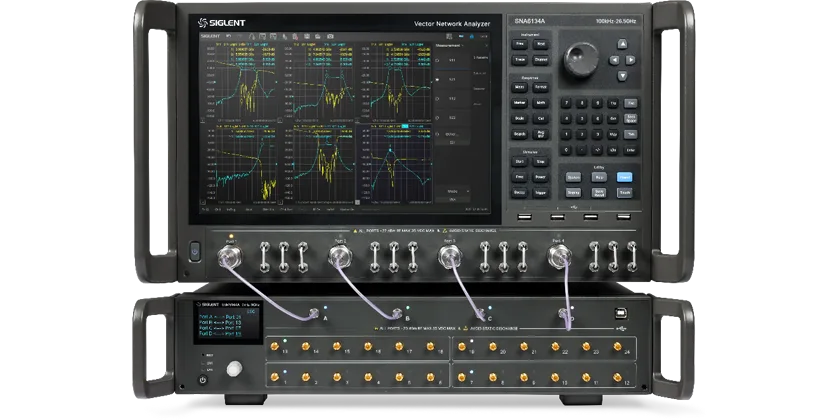Select the Trigger key in the Stimulus group

point(541,192)
